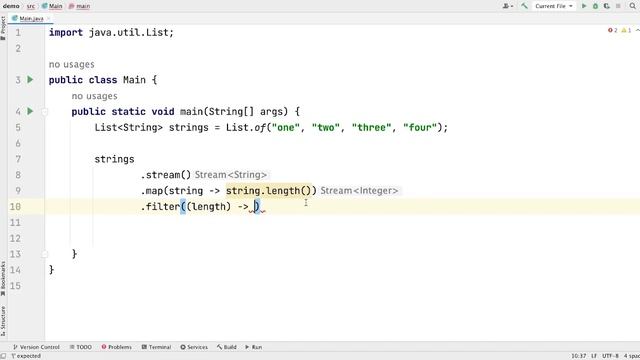Click the "no usages" hint above class Main
This screenshot has width=640, height=360.
(x=71, y=64)
